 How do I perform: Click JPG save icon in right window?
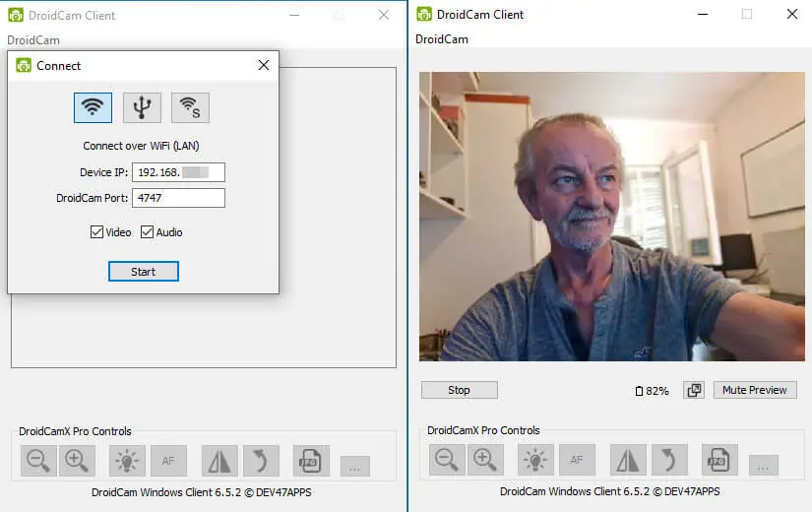coord(719,460)
